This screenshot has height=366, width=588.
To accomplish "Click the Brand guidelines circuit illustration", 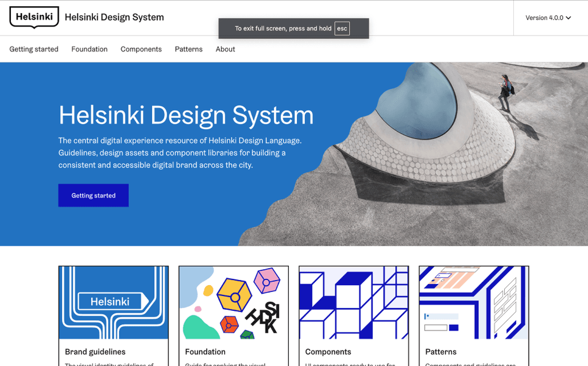I will click(x=113, y=302).
